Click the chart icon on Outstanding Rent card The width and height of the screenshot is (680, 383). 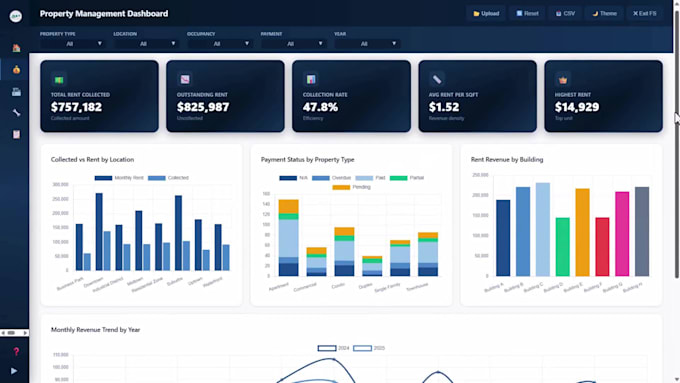point(185,79)
